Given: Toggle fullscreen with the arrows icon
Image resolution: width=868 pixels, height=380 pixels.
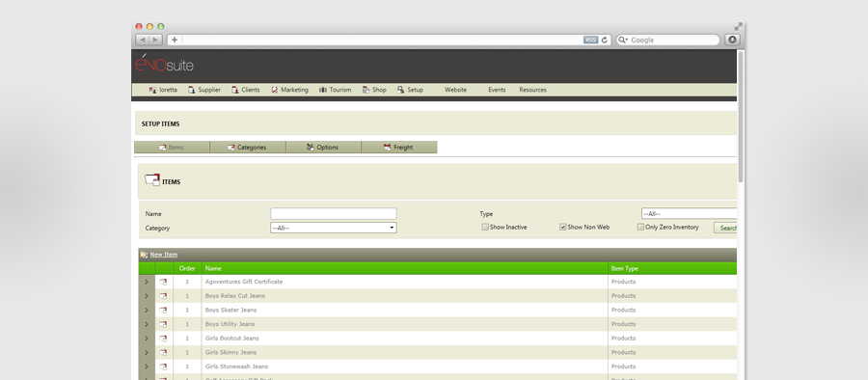Looking at the screenshot, I should pyautogui.click(x=739, y=26).
